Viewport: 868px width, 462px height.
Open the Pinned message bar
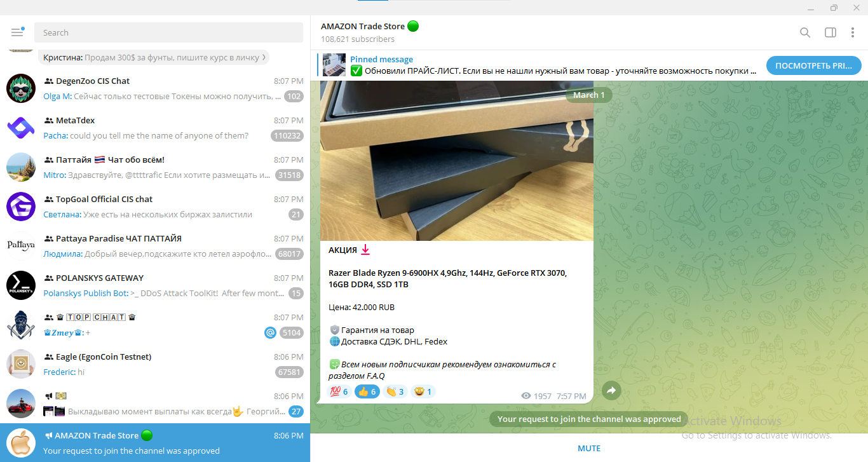[540, 65]
